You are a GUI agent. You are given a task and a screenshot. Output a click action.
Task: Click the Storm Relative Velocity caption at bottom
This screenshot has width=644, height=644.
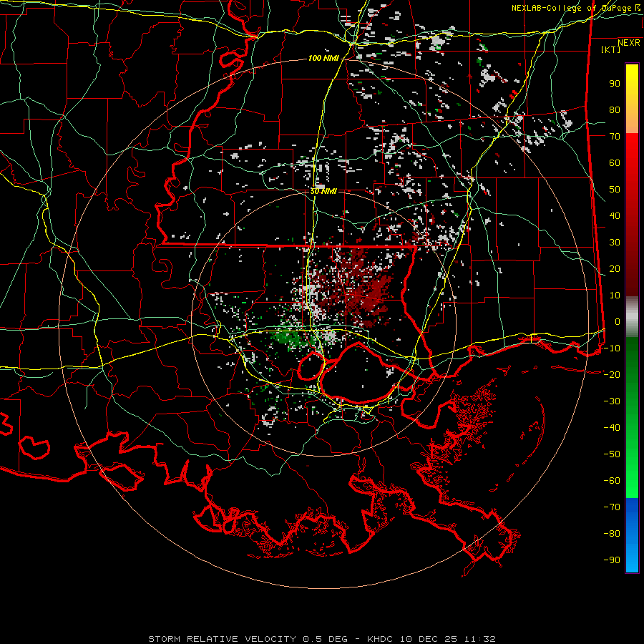click(x=321, y=639)
